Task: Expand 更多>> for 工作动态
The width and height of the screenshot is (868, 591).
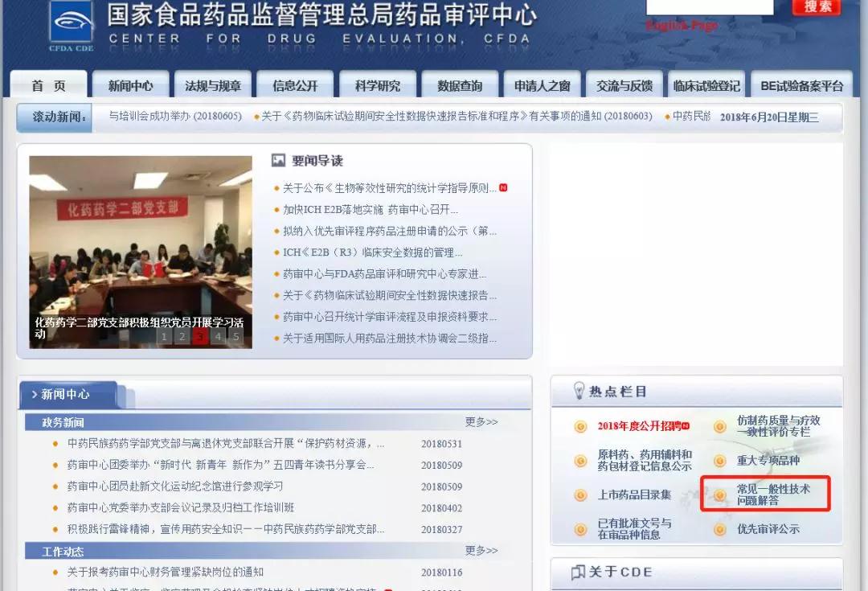Action: [x=481, y=551]
